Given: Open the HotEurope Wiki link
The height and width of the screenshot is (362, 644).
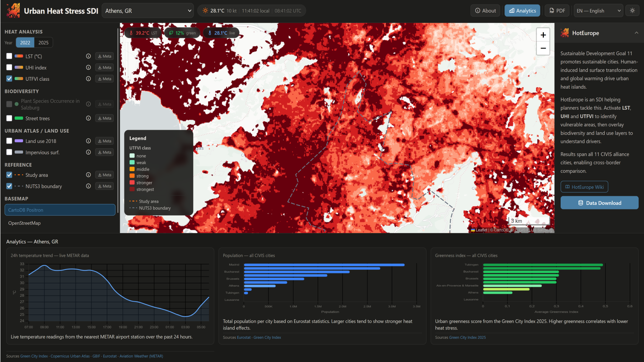Looking at the screenshot, I should 584,187.
